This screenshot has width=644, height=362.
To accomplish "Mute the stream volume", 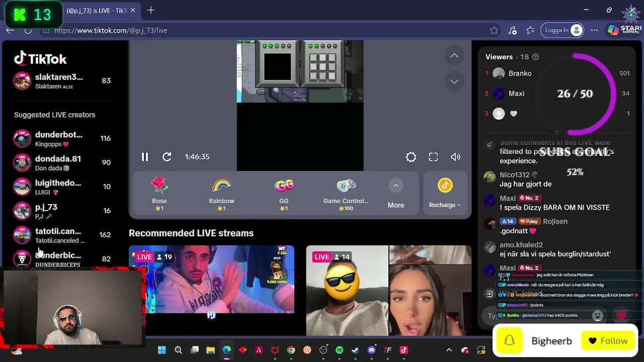I will coord(455,157).
